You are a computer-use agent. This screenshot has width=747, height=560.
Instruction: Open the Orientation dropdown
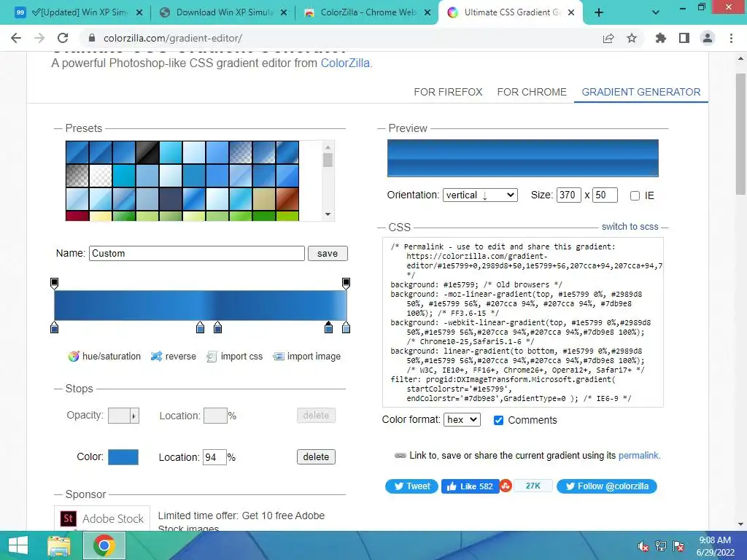[x=480, y=195]
